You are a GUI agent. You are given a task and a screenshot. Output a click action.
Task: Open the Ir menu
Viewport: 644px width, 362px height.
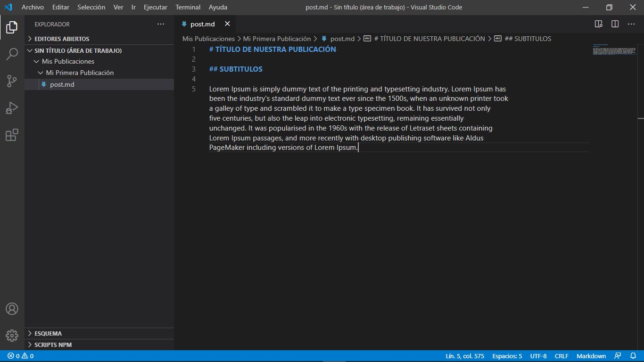[x=133, y=7]
